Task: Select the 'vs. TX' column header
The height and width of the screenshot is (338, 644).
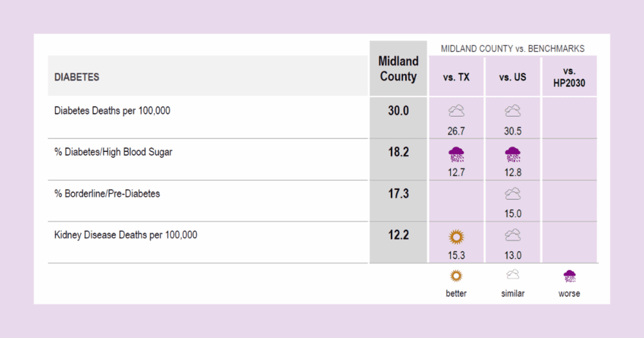Action: (456, 77)
